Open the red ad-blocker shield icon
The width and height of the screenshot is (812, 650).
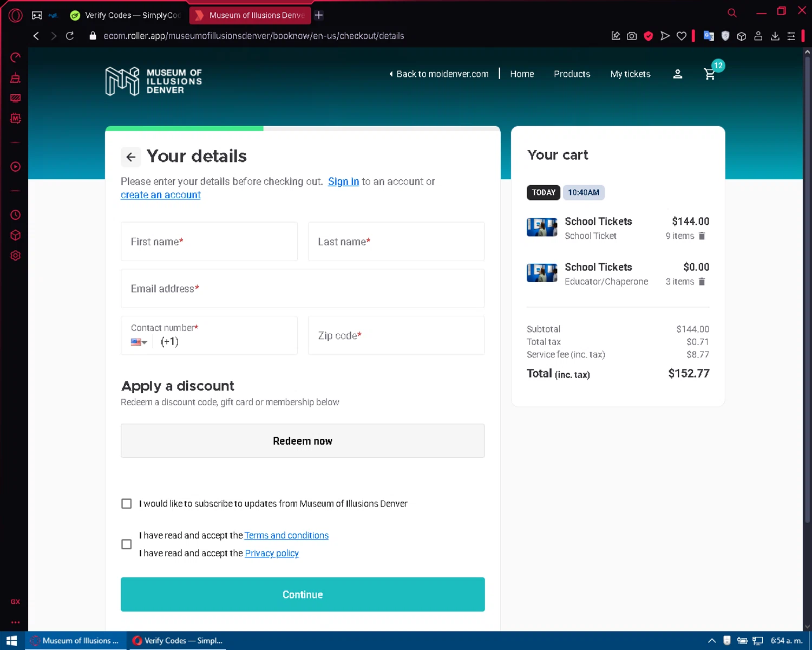649,36
